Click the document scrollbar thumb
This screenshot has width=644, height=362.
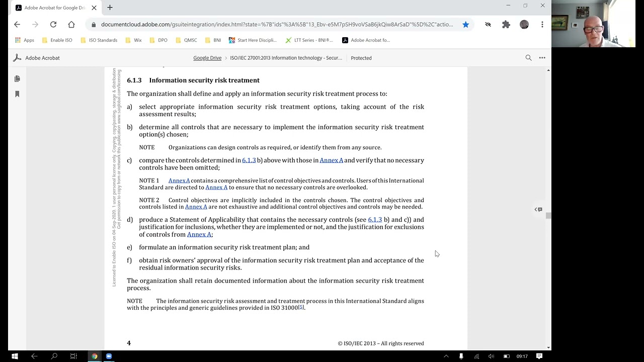coord(548,216)
